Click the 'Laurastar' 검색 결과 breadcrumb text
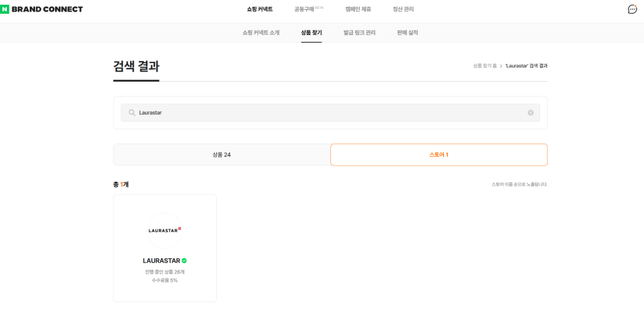The height and width of the screenshot is (316, 644). 526,66
